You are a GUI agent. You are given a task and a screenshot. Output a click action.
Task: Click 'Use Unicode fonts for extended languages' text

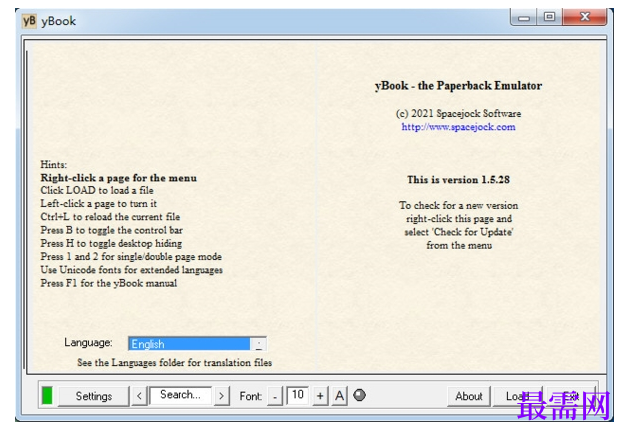[132, 270]
